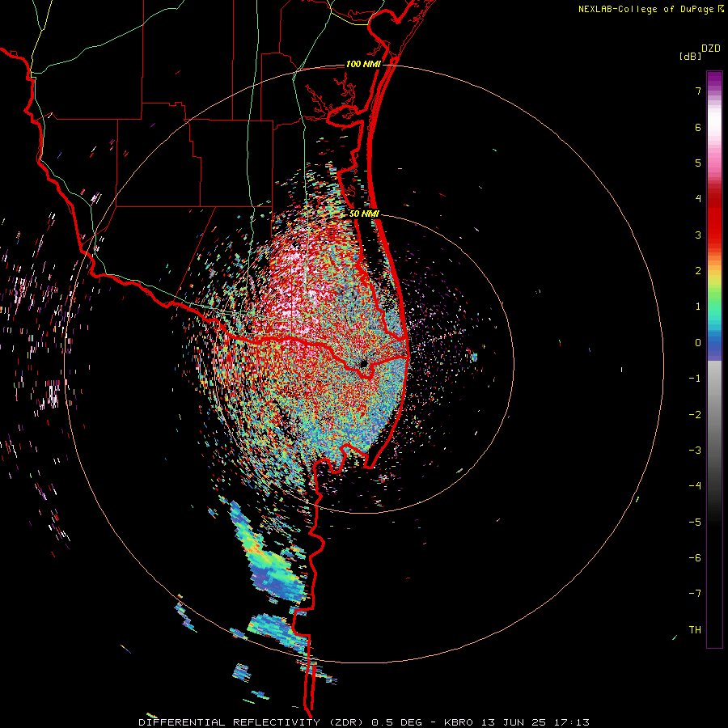This screenshot has width=728, height=728.
Task: Click the -7 scale value
Action: [695, 594]
